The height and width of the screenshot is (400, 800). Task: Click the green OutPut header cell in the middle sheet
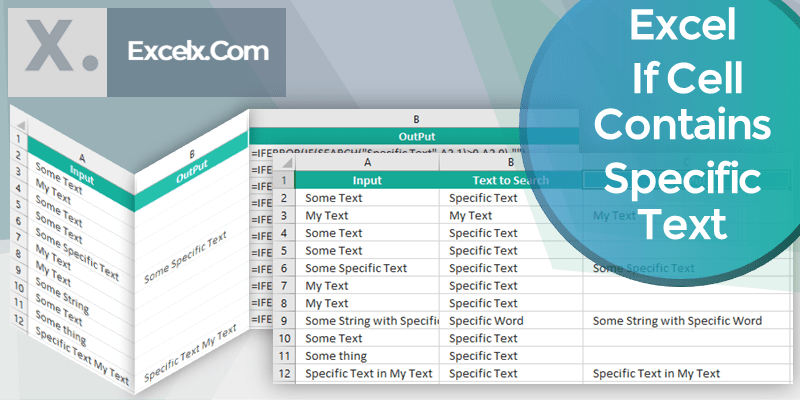[x=416, y=136]
